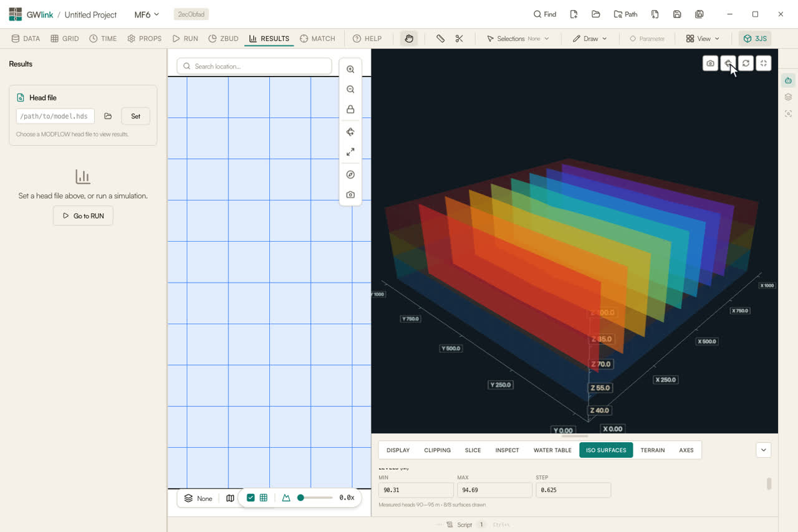The width and height of the screenshot is (798, 532).
Task: Refresh the 3D view
Action: pyautogui.click(x=746, y=63)
